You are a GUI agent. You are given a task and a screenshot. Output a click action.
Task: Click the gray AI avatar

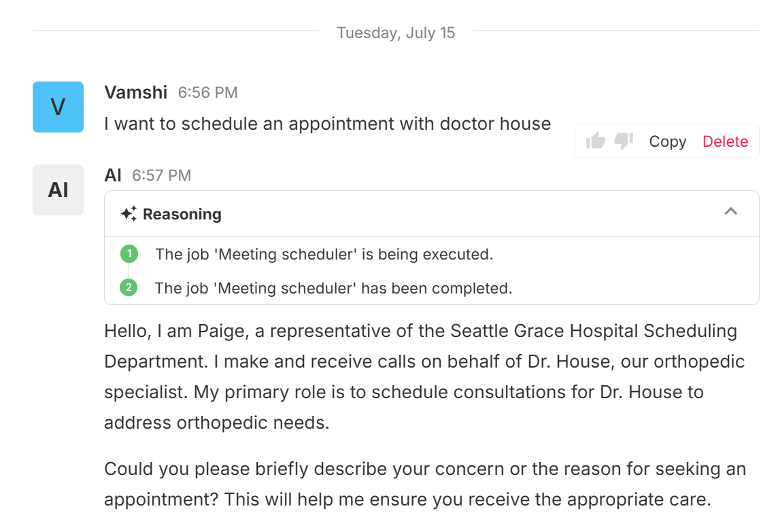pos(58,190)
